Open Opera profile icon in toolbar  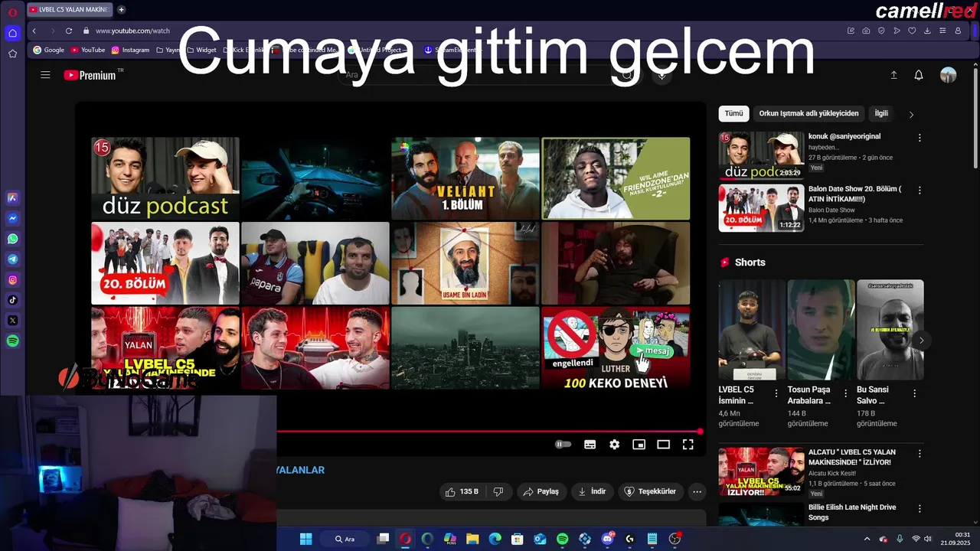(x=958, y=31)
